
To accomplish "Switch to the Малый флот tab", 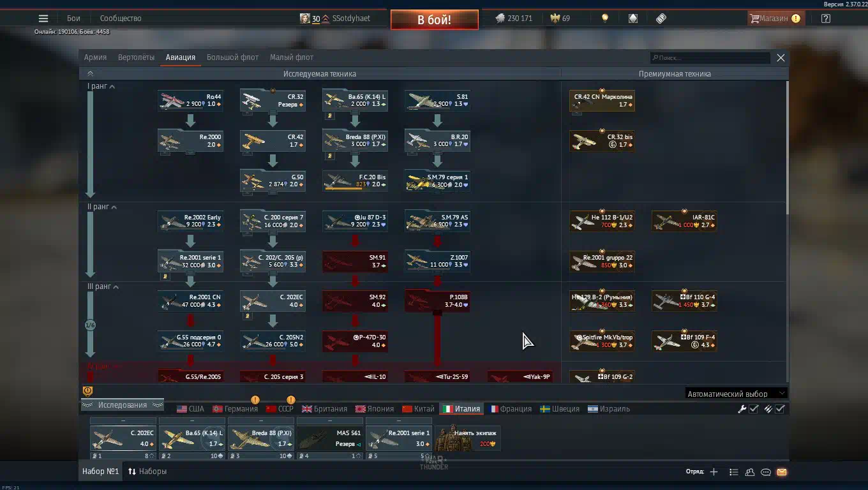I will 292,57.
